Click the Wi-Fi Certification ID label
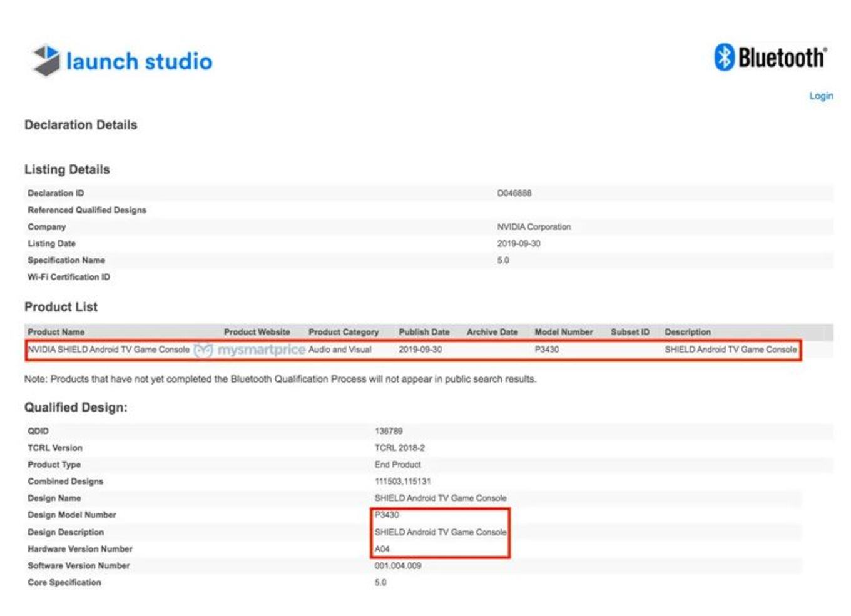This screenshot has width=851, height=616. (x=69, y=277)
